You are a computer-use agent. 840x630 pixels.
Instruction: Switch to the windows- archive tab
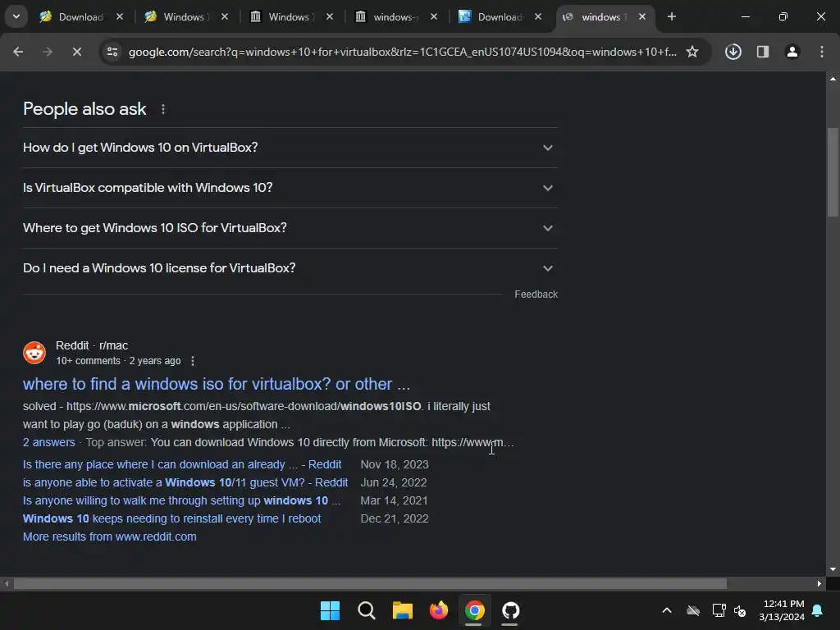coord(394,17)
